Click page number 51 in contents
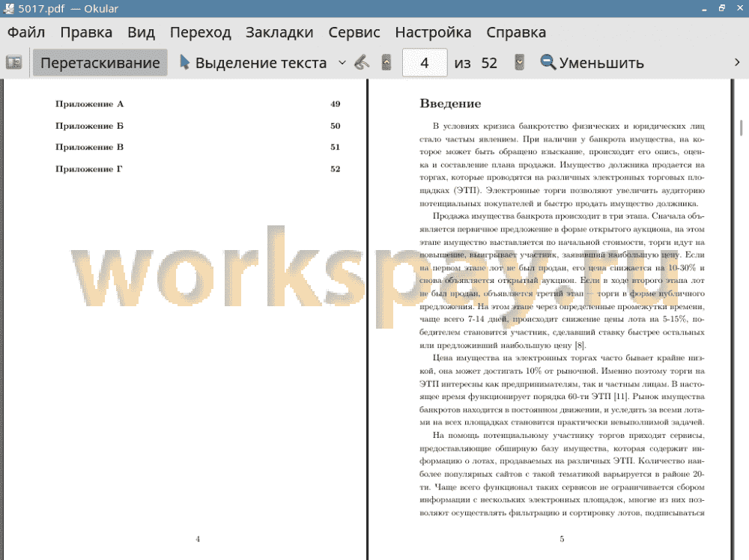This screenshot has height=560, width=749. click(x=336, y=147)
